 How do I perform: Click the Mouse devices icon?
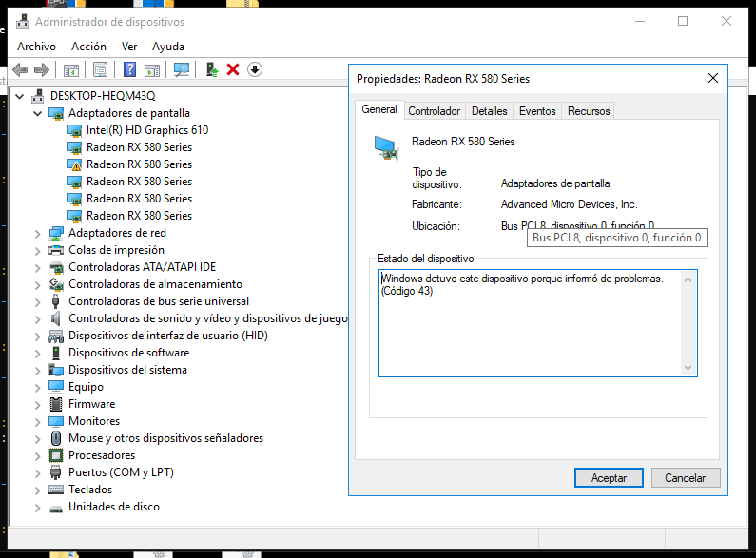56,438
